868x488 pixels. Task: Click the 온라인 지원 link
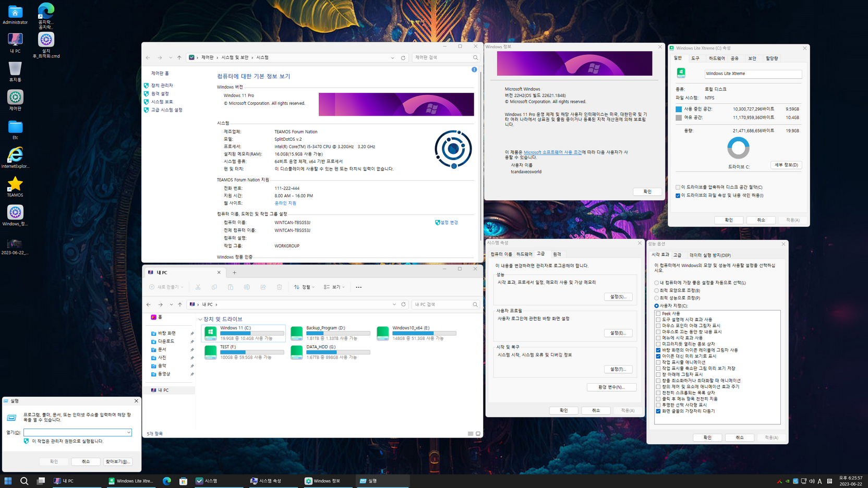coord(285,203)
